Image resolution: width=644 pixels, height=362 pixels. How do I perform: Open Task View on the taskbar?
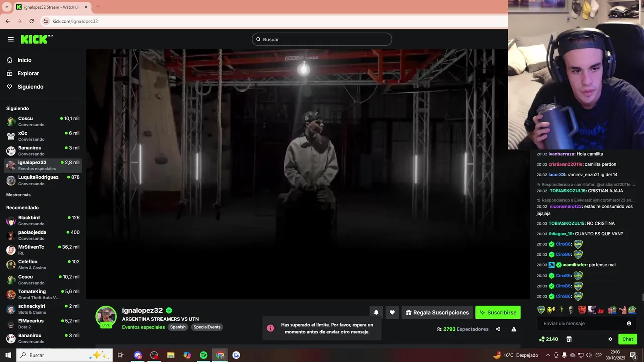click(x=121, y=355)
